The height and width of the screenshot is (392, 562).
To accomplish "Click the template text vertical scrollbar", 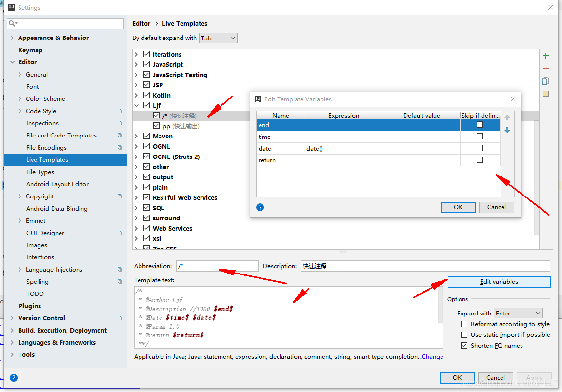I will (x=441, y=305).
